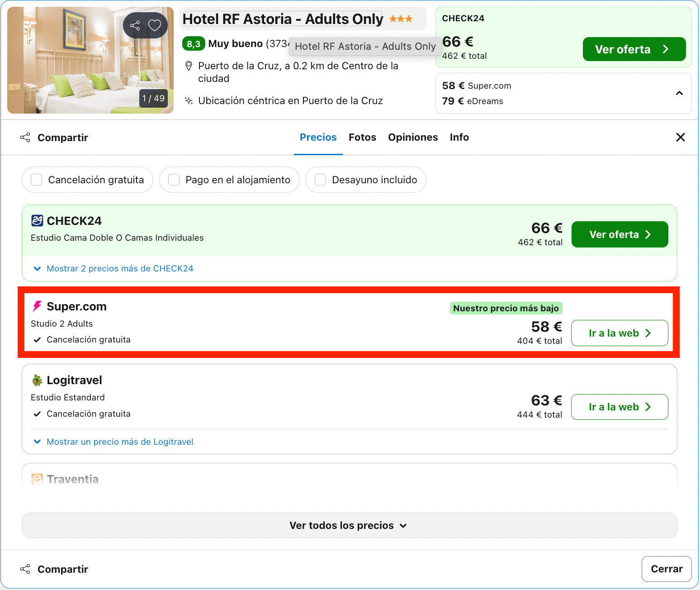Open the hotel room photo thumbnail
The width and height of the screenshot is (700, 590).
pos(90,60)
